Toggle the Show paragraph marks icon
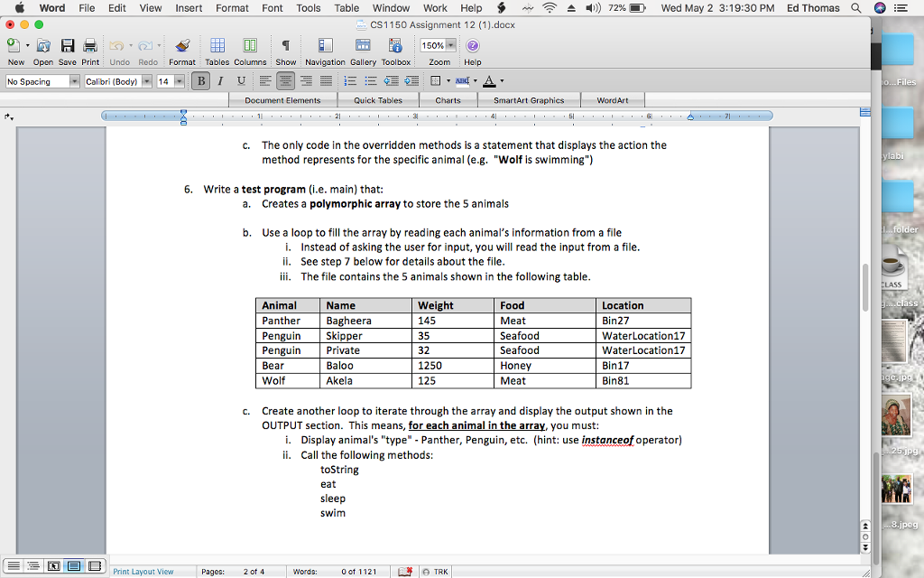 pyautogui.click(x=284, y=47)
